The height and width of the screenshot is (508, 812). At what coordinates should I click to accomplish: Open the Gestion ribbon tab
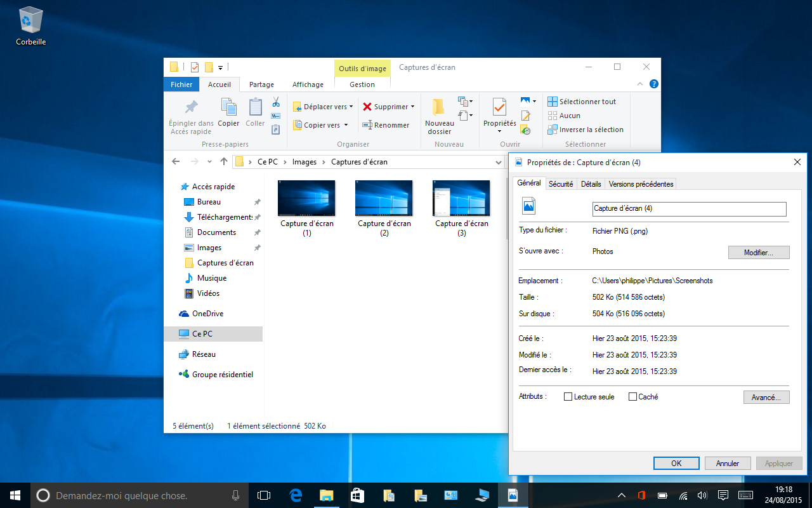(362, 84)
